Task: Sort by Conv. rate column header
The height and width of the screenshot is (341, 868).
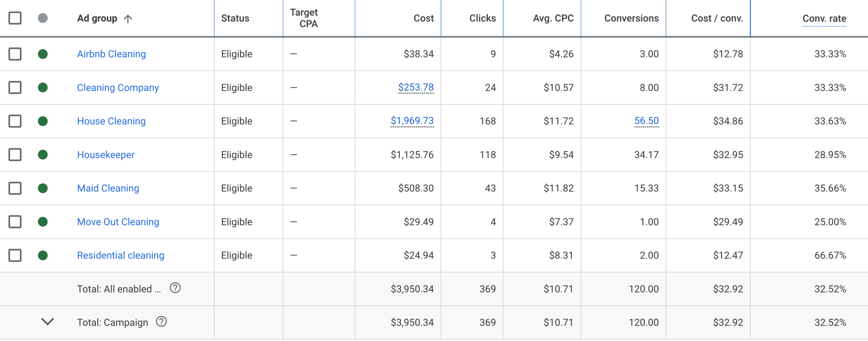Action: [x=824, y=19]
